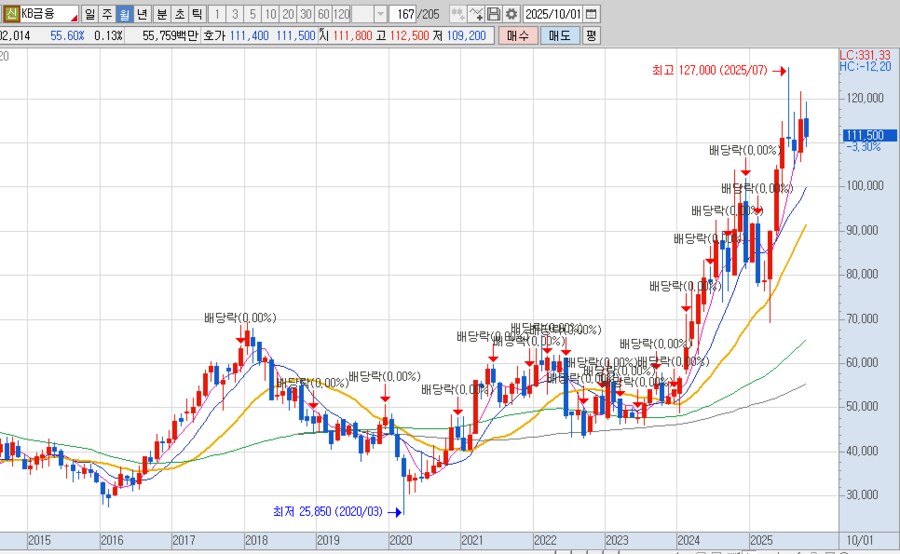The height and width of the screenshot is (554, 900).
Task: Click the blue 111,500 current price label
Action: (864, 135)
